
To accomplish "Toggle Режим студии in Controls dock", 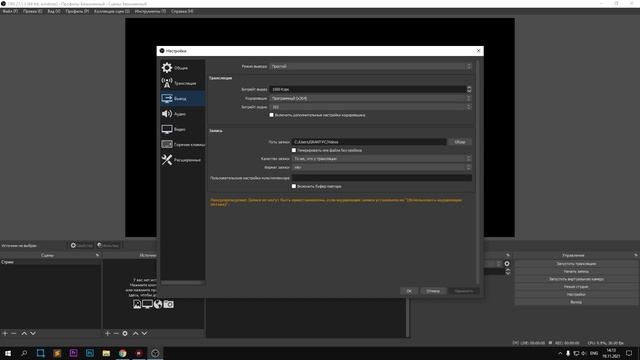I will (x=576, y=287).
